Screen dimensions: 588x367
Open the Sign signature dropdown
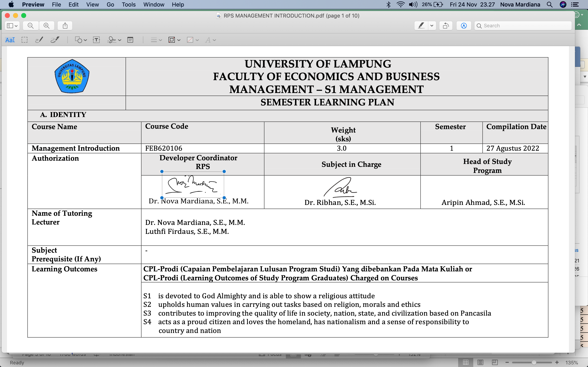(x=114, y=40)
